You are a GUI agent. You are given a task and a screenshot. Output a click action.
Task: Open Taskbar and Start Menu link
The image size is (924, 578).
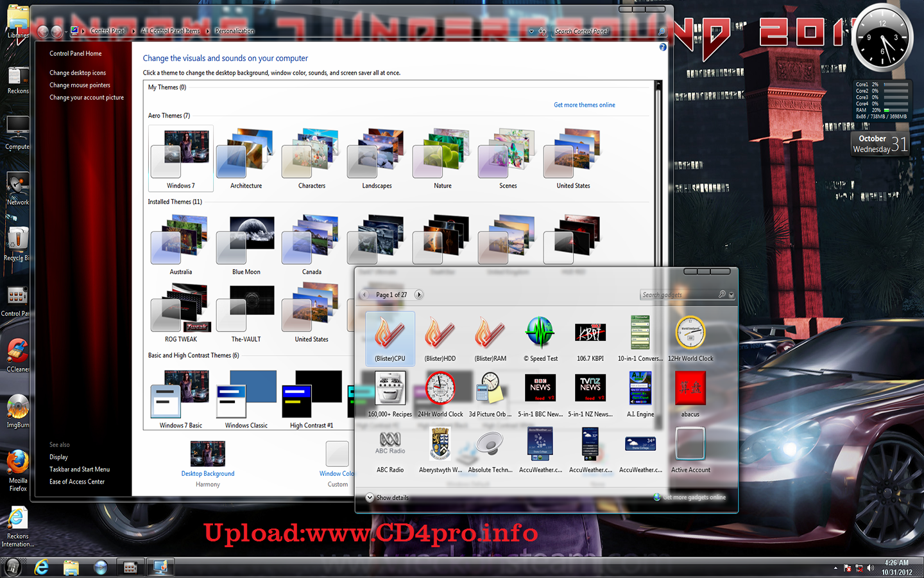click(x=80, y=469)
